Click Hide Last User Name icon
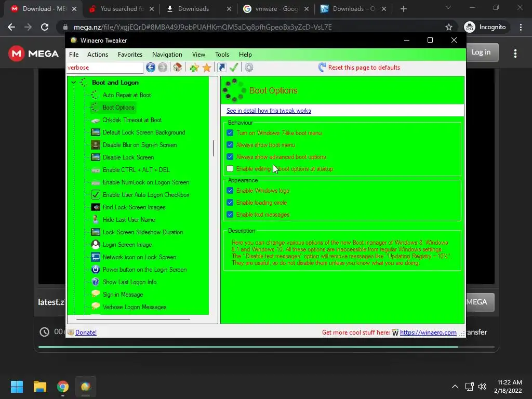The width and height of the screenshot is (532, 399). click(96, 220)
